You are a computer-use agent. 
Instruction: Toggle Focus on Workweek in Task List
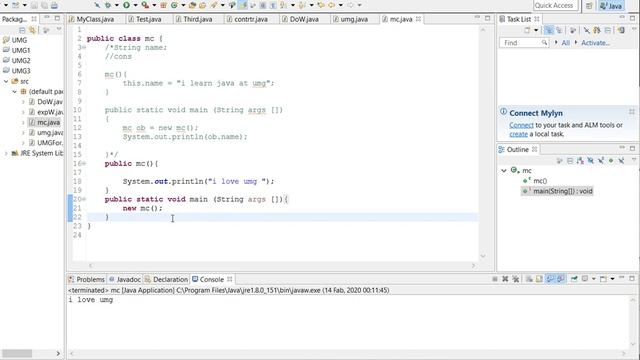coord(573,30)
